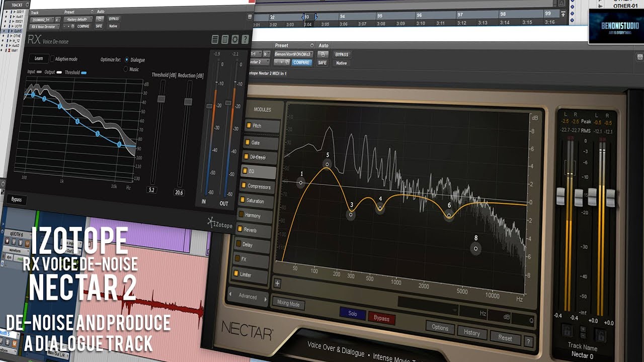Open the RX 6 Voice De-noise plugin selector

tap(45, 26)
